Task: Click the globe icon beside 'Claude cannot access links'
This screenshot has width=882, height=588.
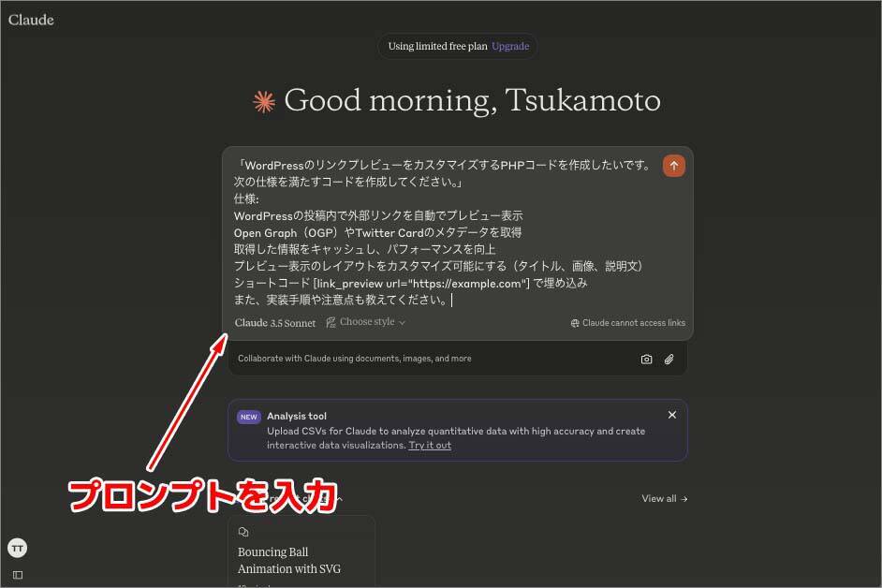Action: click(575, 323)
